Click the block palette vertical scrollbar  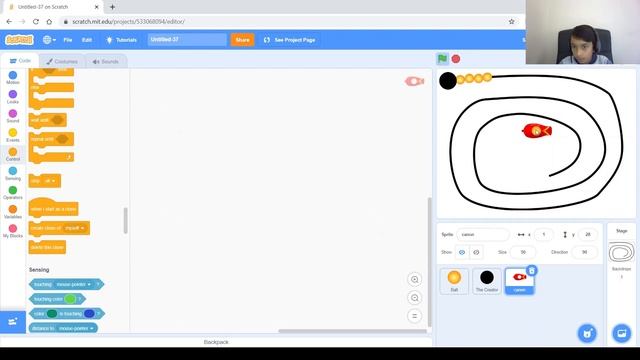125,220
